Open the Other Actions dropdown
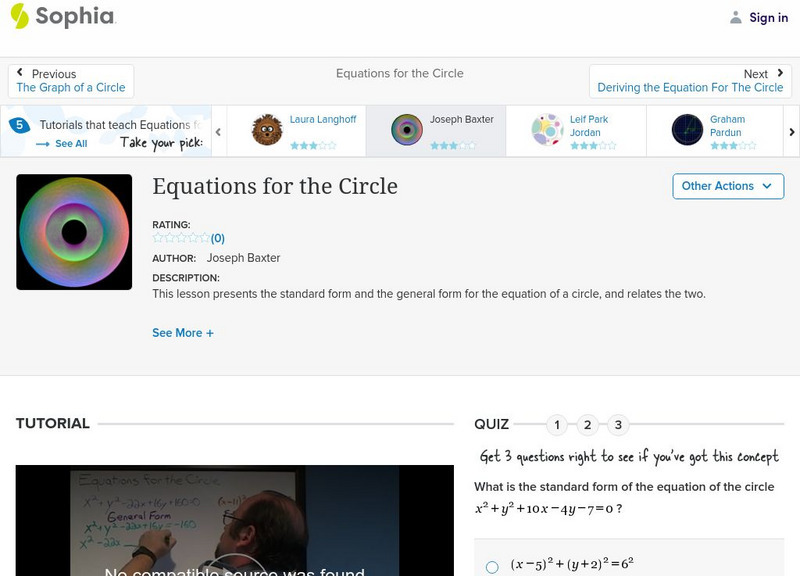 click(727, 186)
